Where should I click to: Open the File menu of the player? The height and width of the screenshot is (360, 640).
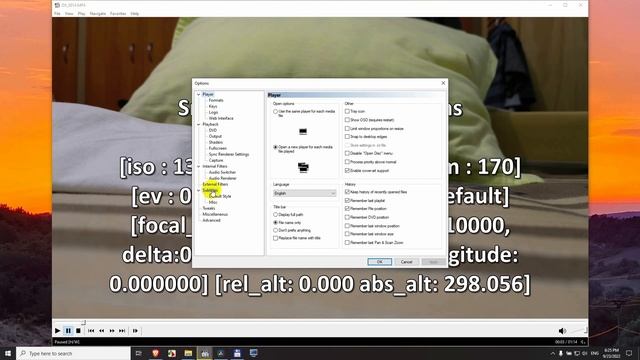[x=57, y=13]
